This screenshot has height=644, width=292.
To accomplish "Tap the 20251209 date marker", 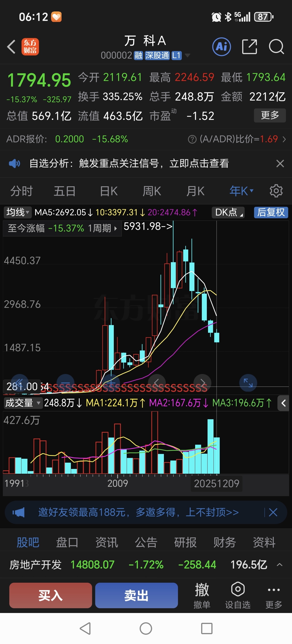I will (217, 483).
